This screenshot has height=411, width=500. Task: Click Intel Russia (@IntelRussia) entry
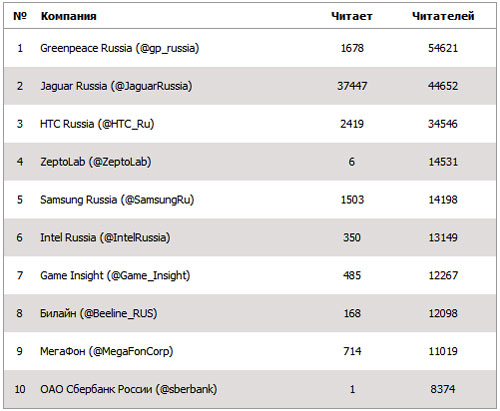(105, 238)
